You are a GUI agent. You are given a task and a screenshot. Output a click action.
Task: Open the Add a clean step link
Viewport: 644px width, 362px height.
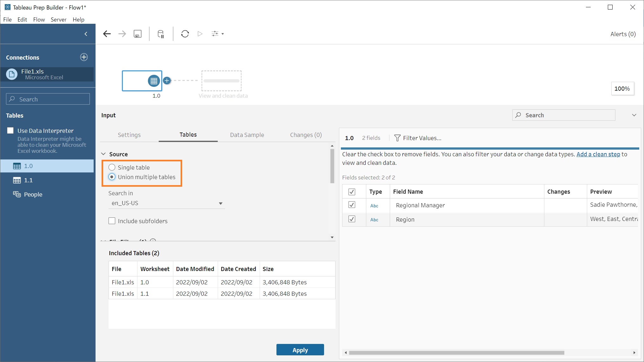tap(598, 154)
